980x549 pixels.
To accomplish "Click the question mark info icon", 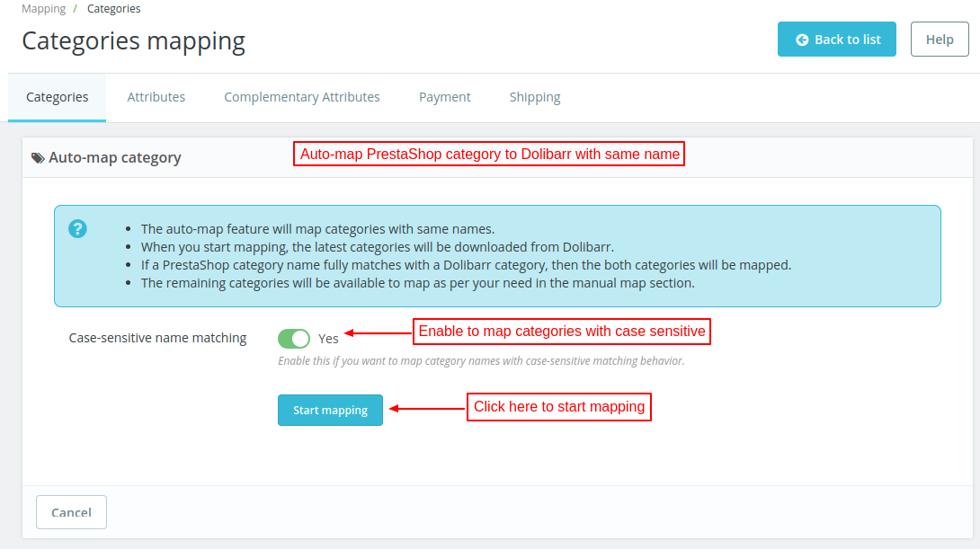I will 78,228.
